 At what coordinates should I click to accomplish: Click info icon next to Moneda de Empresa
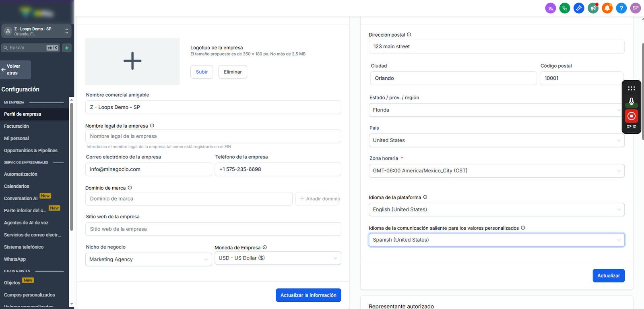265,247
